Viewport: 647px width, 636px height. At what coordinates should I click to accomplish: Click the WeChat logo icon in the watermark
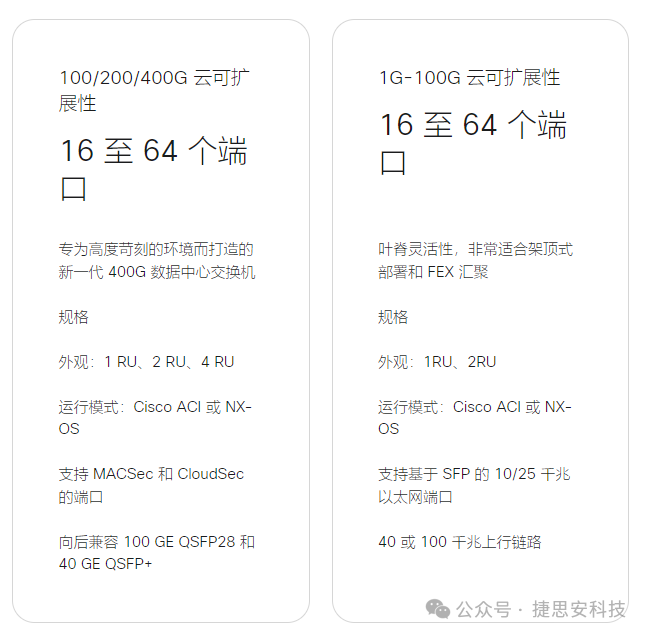coord(438,609)
